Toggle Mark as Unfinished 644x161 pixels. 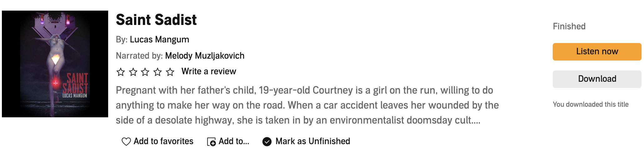tap(313, 141)
